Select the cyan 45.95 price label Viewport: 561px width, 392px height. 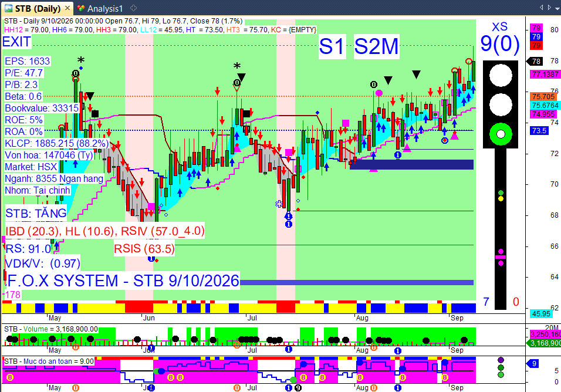[541, 314]
